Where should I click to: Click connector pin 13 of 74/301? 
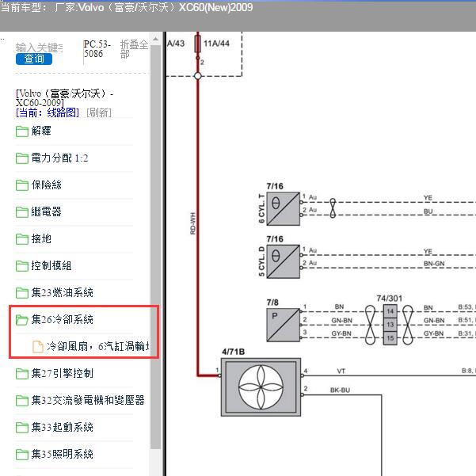pos(390,325)
